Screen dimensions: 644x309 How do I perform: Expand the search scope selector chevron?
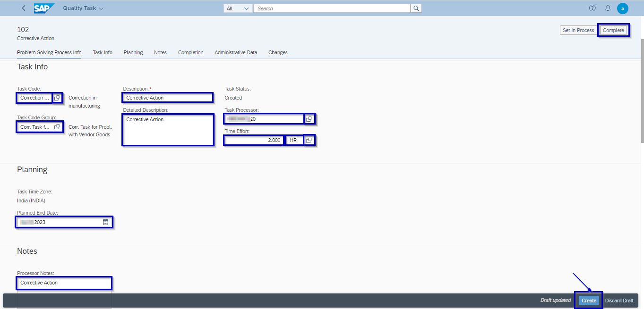coord(244,8)
